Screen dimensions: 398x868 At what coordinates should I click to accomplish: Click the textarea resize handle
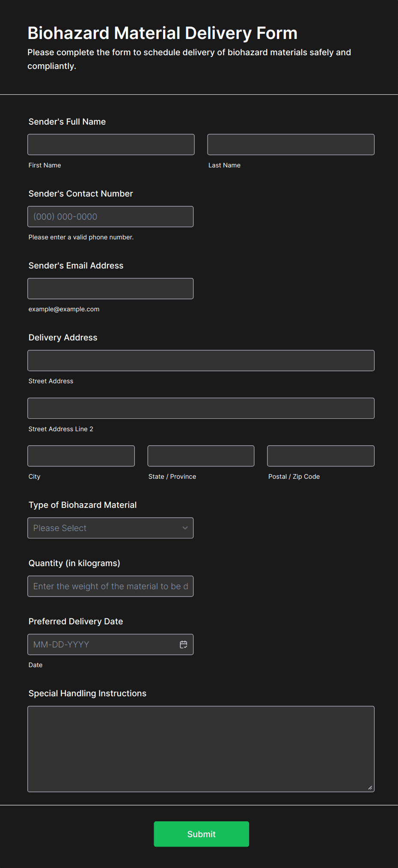pyautogui.click(x=370, y=787)
